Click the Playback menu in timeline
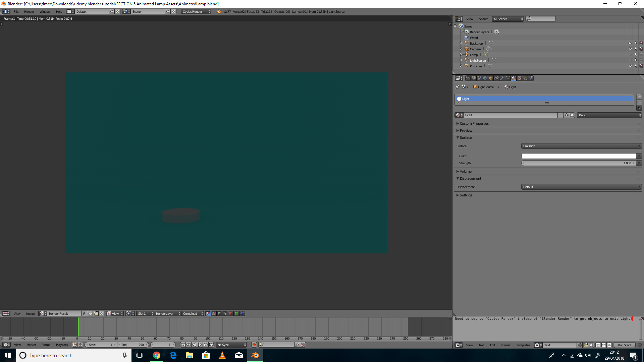Screen dimensions: 644x362 pos(62,345)
